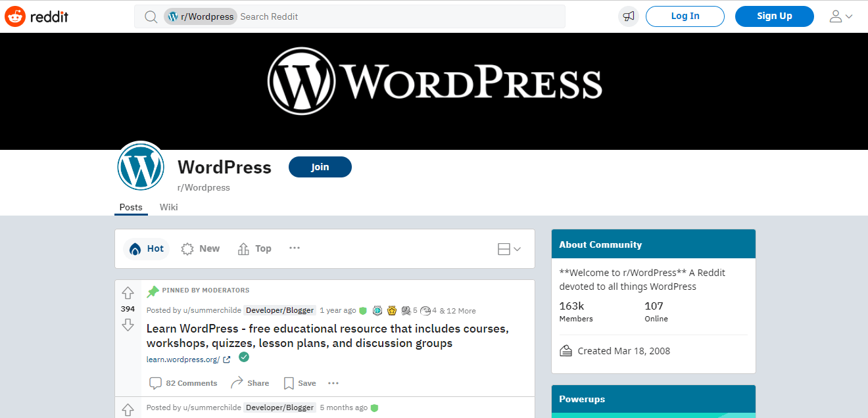Viewport: 868px width, 418px height.
Task: Expand the user profile account menu
Action: 840,16
